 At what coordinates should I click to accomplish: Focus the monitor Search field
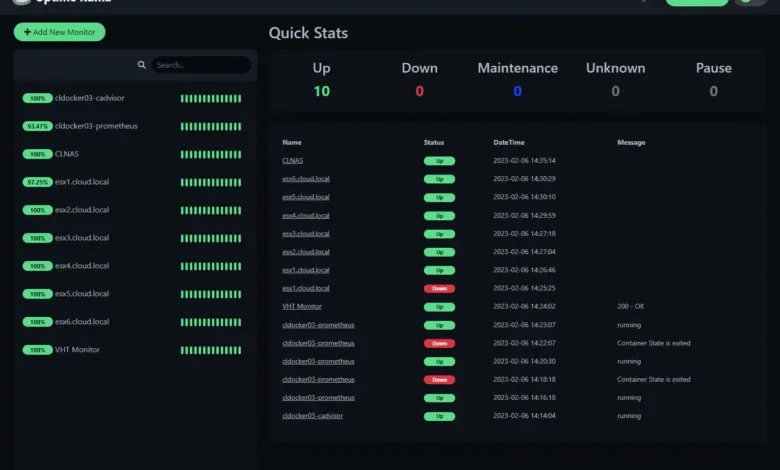click(201, 65)
